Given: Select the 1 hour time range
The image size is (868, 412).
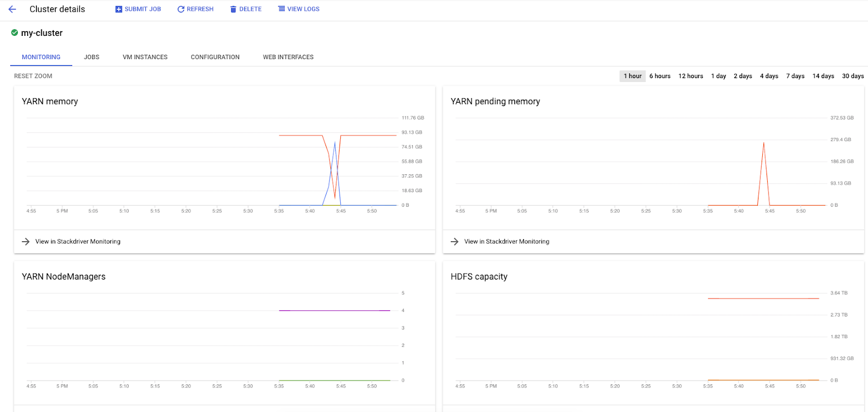Looking at the screenshot, I should point(632,76).
